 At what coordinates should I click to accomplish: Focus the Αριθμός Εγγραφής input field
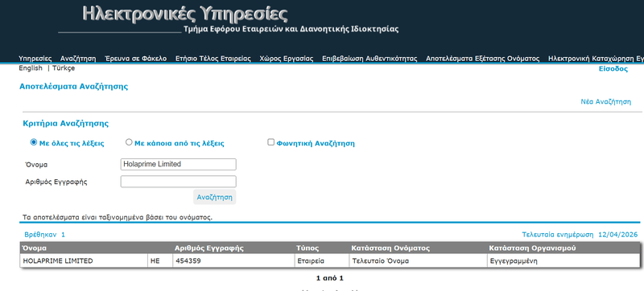coord(178,182)
